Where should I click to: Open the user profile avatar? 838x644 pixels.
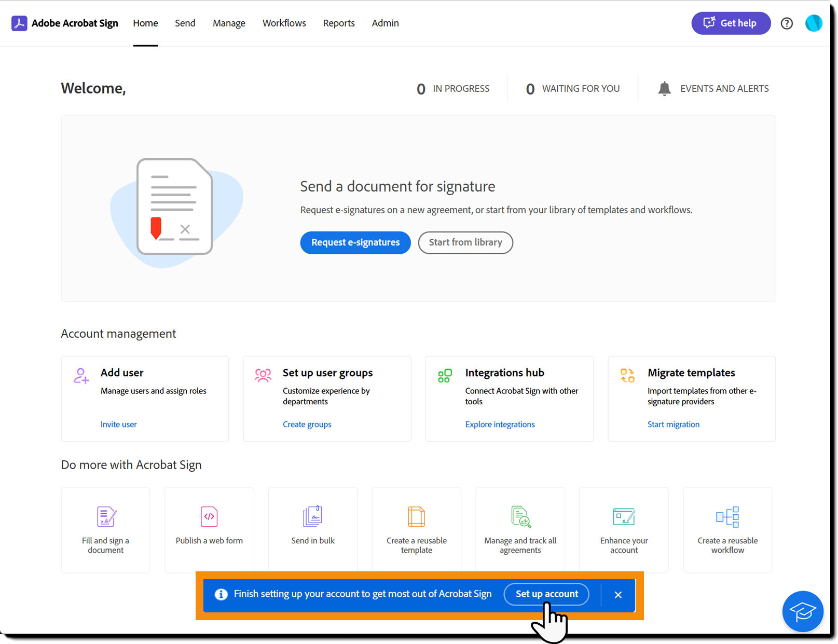814,23
